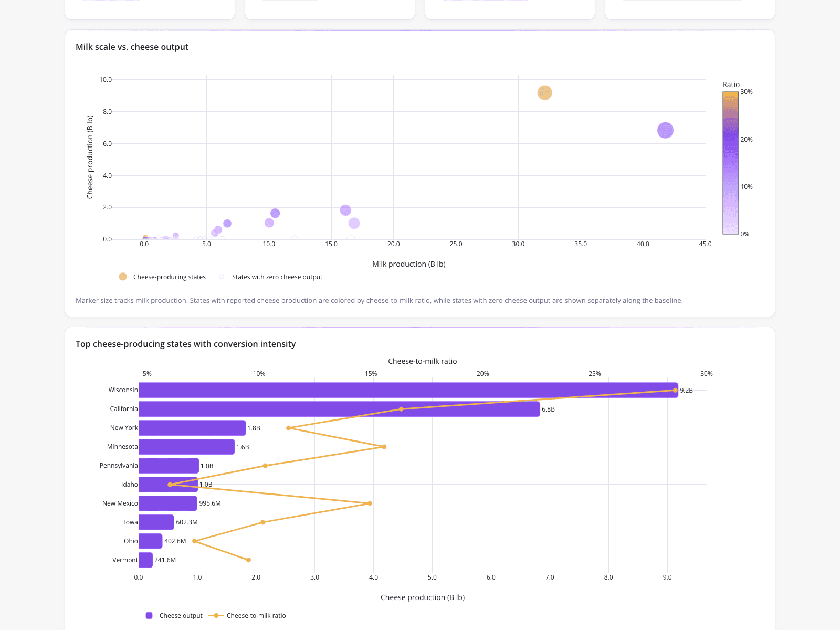Select New York's orange ratio line marker

(x=288, y=428)
